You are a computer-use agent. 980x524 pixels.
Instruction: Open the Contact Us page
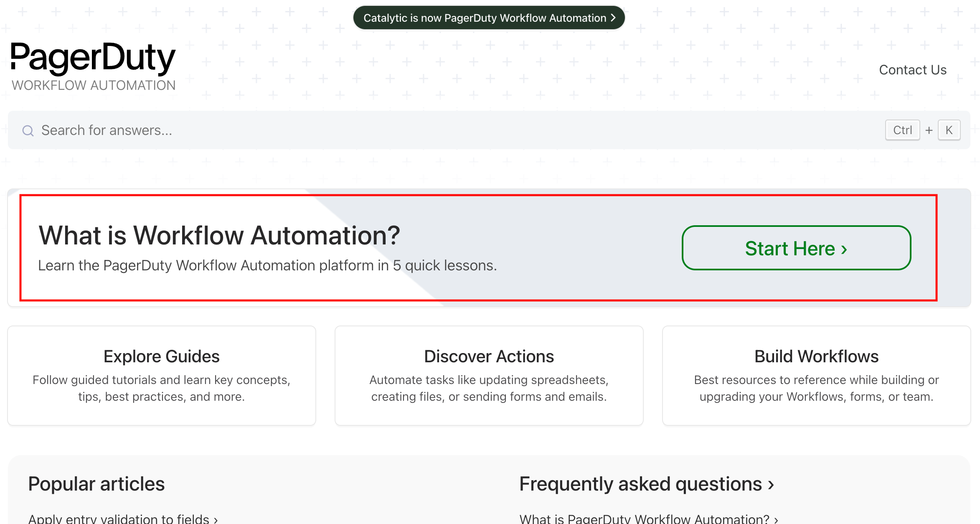coord(913,70)
